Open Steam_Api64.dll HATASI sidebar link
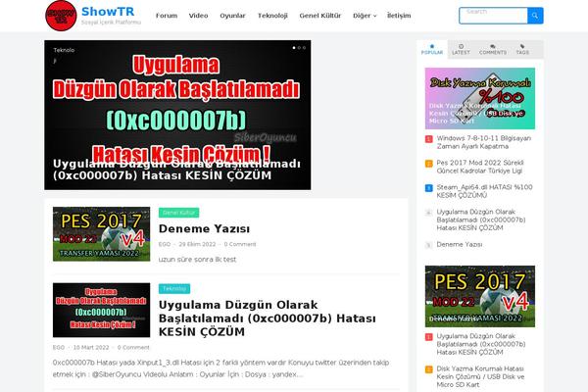This screenshot has width=588, height=392. point(484,191)
